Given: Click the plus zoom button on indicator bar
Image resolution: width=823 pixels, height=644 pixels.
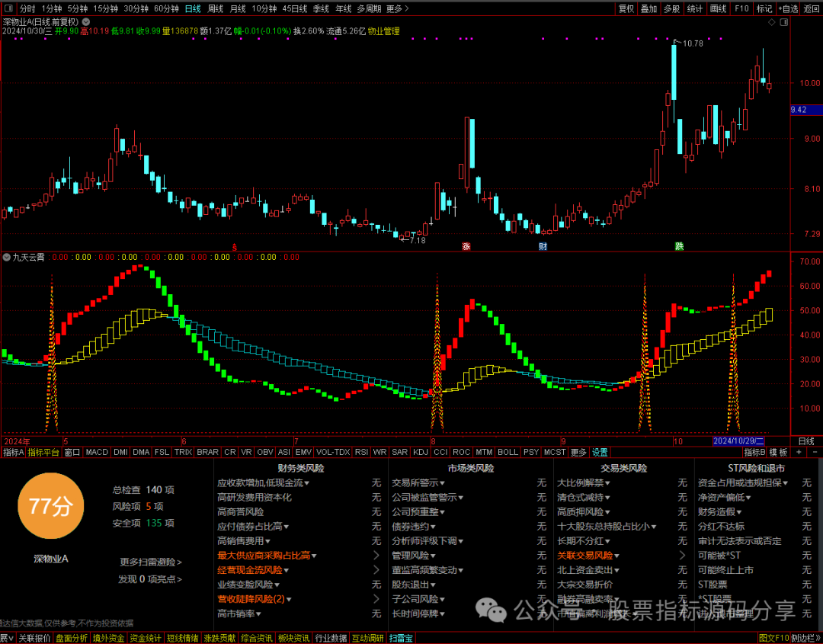Looking at the screenshot, I should coord(799,453).
